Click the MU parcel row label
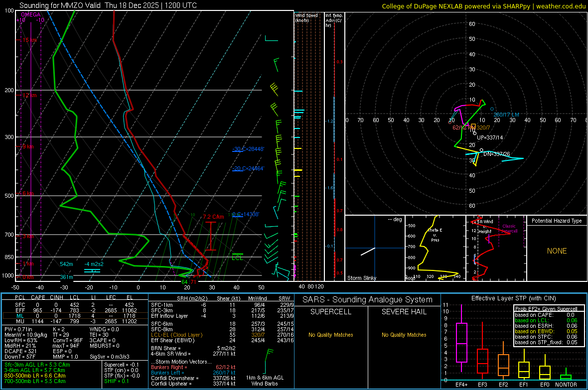The image size is (588, 390). tap(20, 321)
